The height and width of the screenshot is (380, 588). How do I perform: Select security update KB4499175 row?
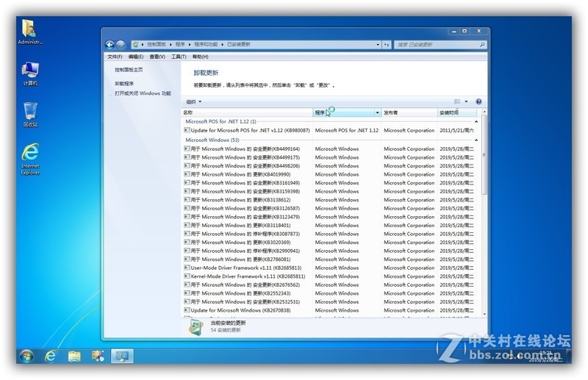(x=329, y=157)
